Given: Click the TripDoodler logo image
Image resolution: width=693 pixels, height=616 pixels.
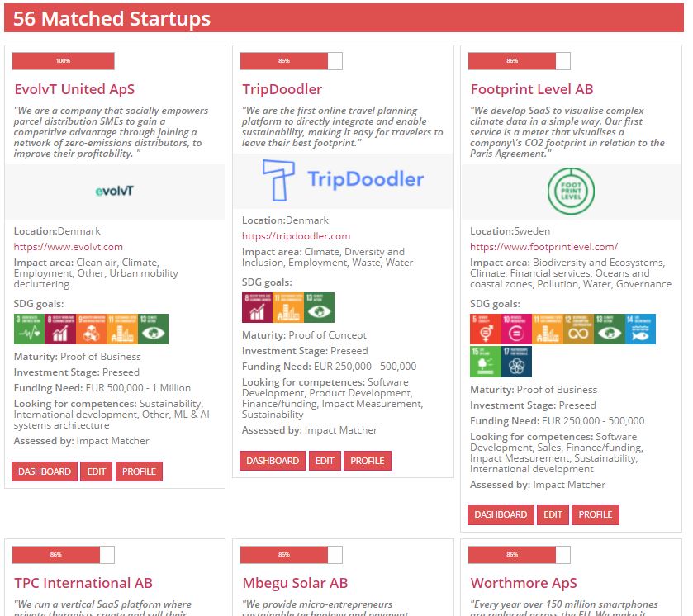Looking at the screenshot, I should (x=343, y=180).
